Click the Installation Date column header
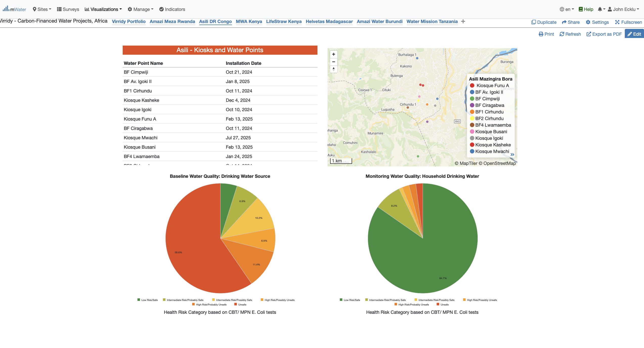Screen dimensions: 644x348 [x=243, y=63]
